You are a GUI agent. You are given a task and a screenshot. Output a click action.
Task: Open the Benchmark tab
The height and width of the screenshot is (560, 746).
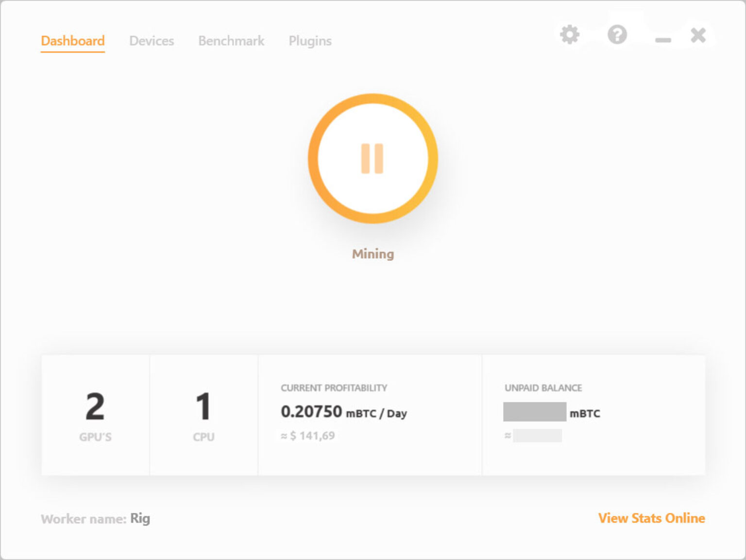click(x=231, y=41)
